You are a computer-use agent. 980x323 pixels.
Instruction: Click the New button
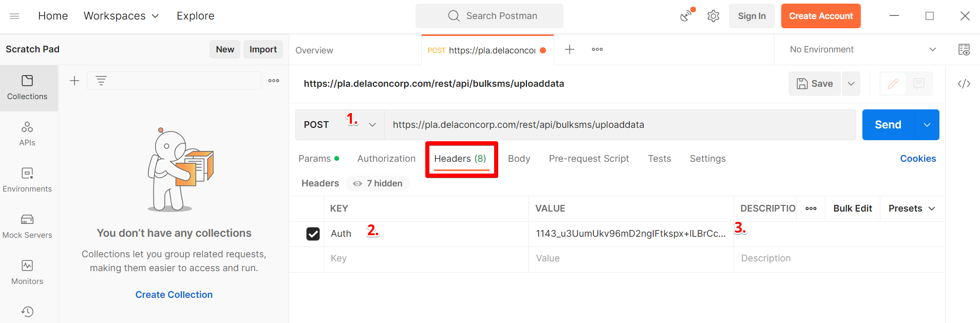pyautogui.click(x=225, y=49)
